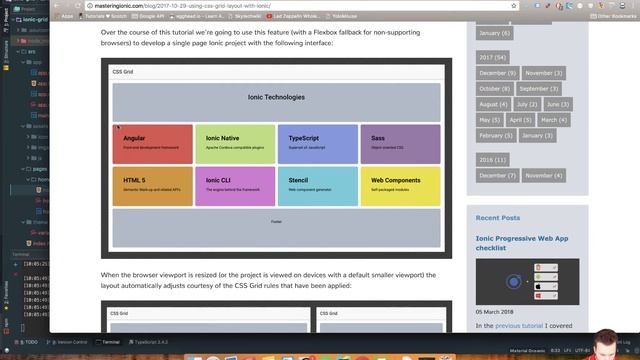The width and height of the screenshot is (640, 360).
Task: Click the May (5) archive button
Action: pyautogui.click(x=489, y=120)
